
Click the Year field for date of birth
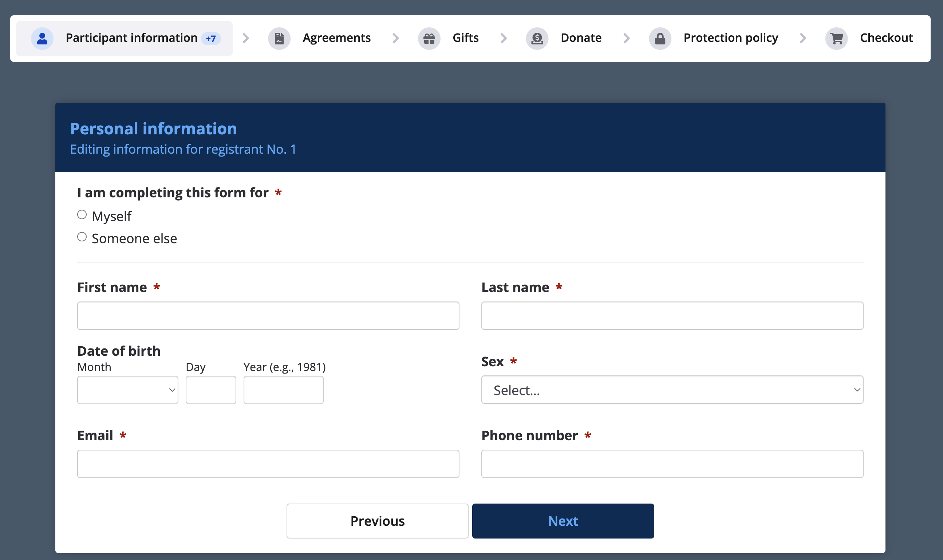(283, 390)
